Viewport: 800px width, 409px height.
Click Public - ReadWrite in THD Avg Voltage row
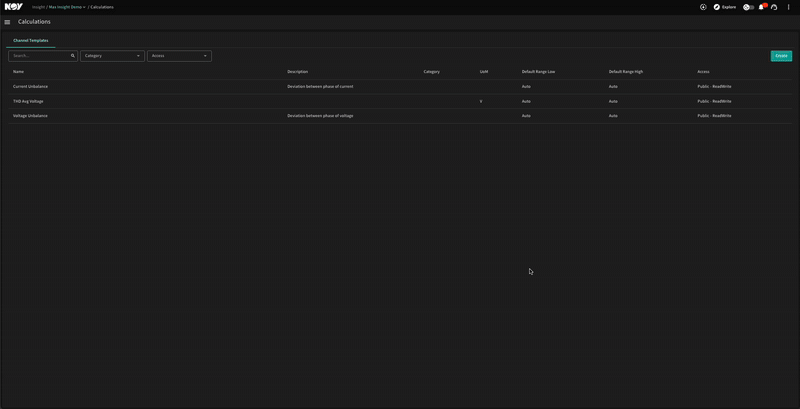pyautogui.click(x=714, y=101)
